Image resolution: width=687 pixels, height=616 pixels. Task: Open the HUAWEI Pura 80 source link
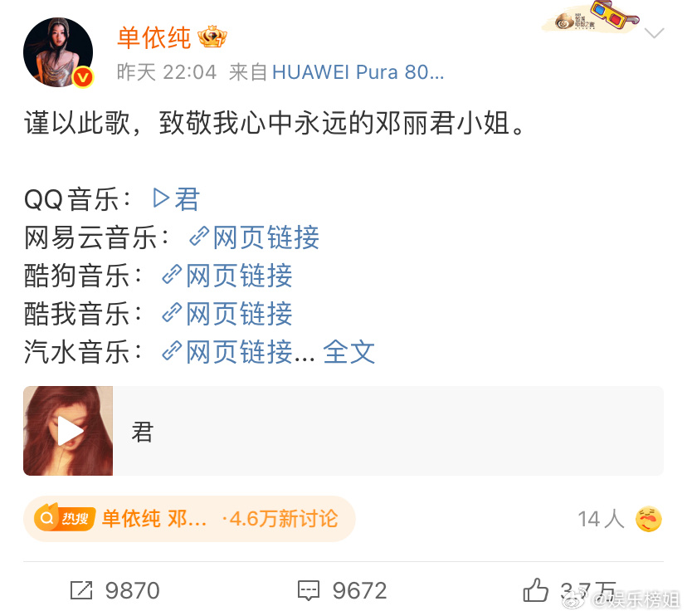pyautogui.click(x=358, y=72)
